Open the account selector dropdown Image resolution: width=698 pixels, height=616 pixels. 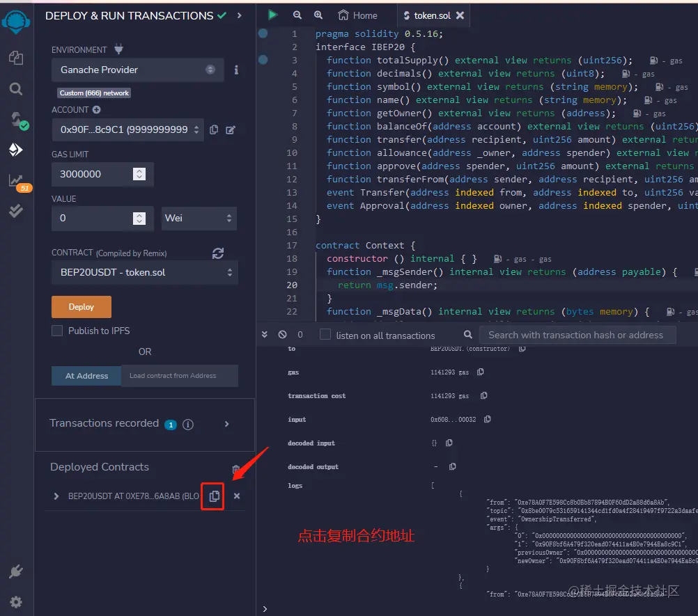(x=127, y=129)
